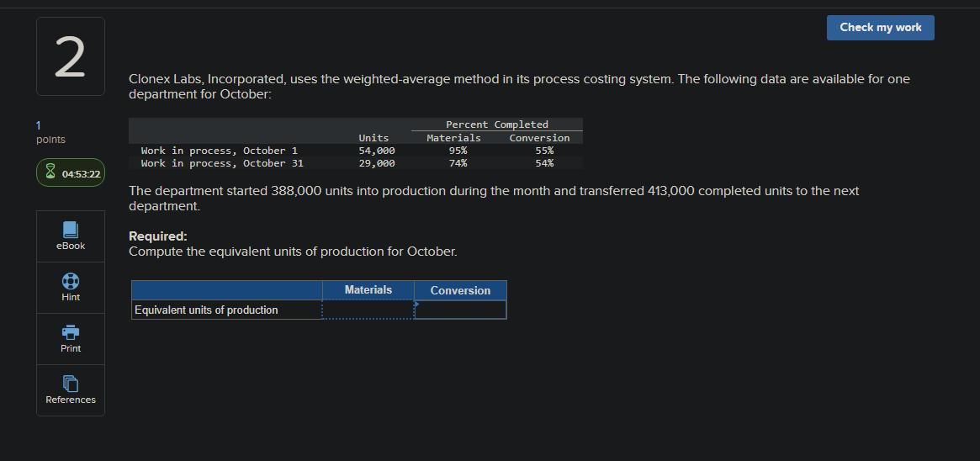The width and height of the screenshot is (980, 461).
Task: Click the 04:53:22 timer text
Action: (82, 173)
